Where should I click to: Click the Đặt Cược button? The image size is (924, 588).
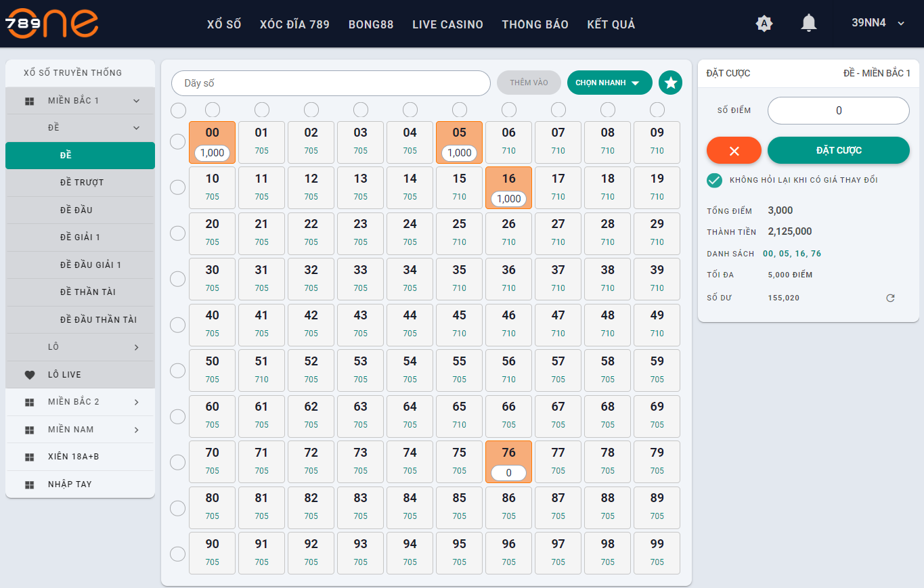[839, 150]
